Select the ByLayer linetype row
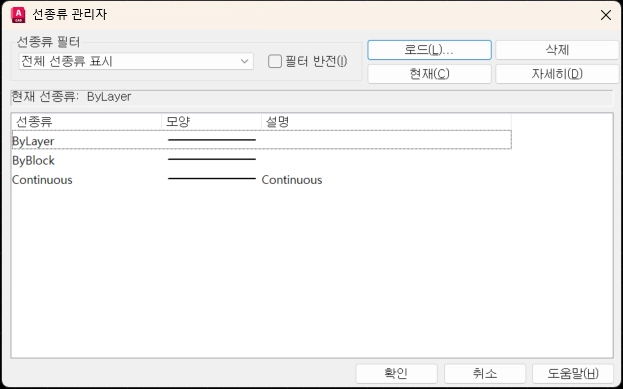 [262, 140]
